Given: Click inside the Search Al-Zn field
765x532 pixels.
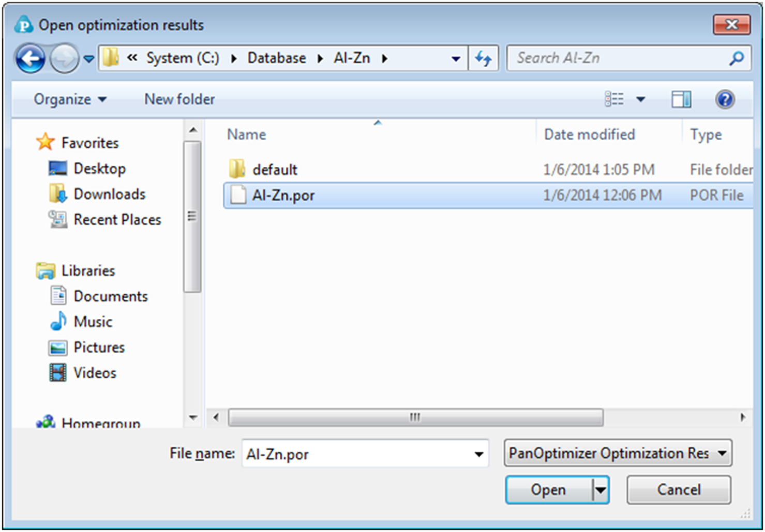Looking at the screenshot, I should pos(618,58).
